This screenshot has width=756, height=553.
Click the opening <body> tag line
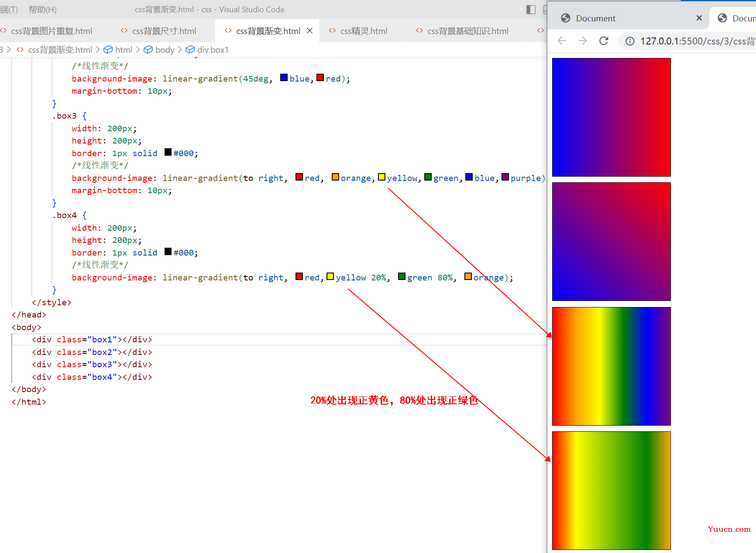coord(26,327)
